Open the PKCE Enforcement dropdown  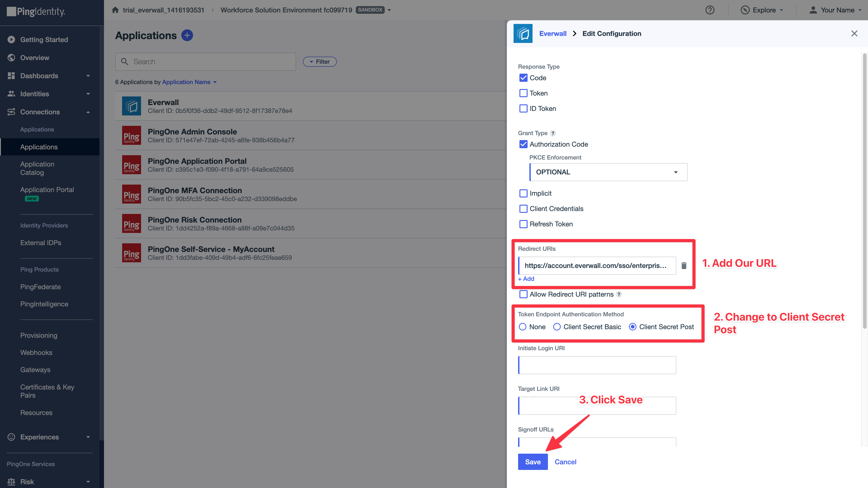pyautogui.click(x=609, y=172)
